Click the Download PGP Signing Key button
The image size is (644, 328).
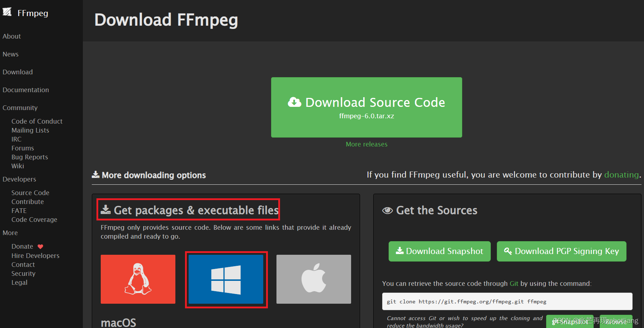coord(561,251)
